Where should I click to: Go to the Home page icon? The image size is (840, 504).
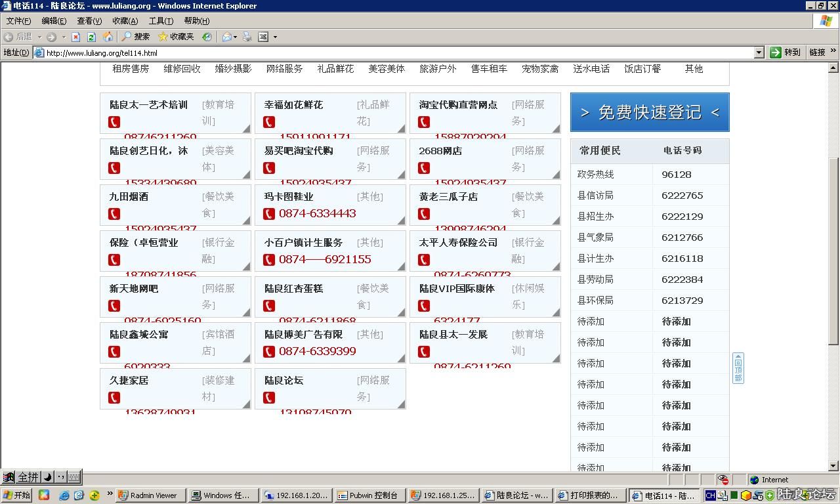pyautogui.click(x=108, y=37)
